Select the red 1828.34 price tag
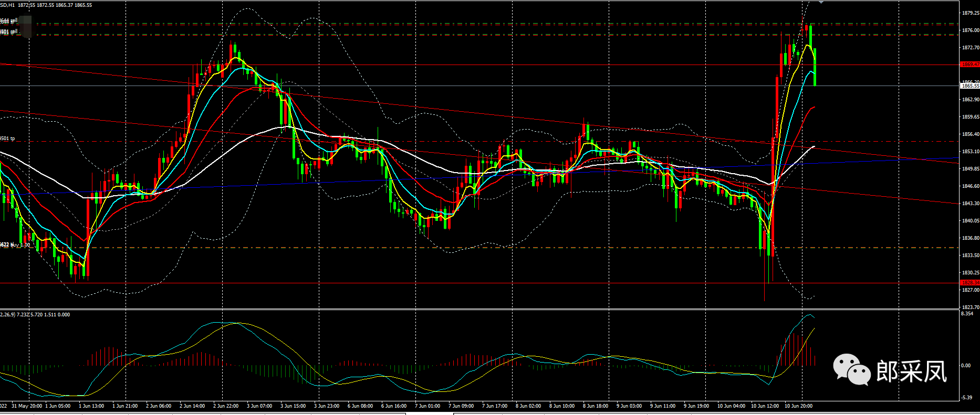 tap(969, 283)
